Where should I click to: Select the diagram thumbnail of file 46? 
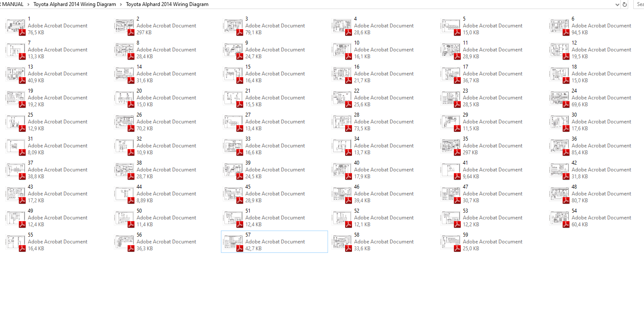click(342, 194)
